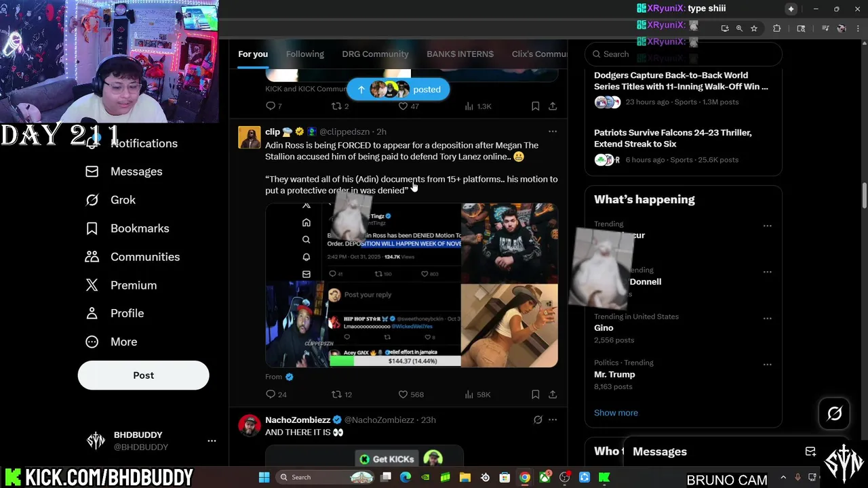The height and width of the screenshot is (488, 868).
Task: Open more options for the Mr. Trump trend
Action: tap(767, 364)
